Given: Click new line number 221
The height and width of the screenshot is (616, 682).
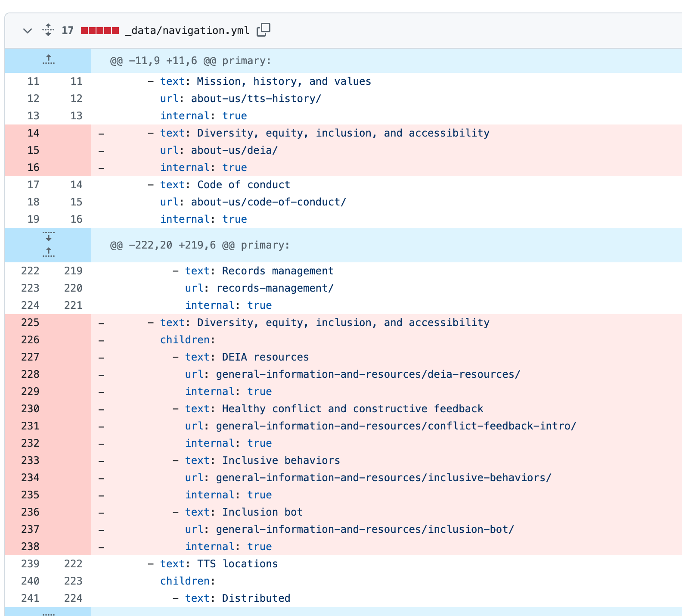Looking at the screenshot, I should [x=73, y=305].
